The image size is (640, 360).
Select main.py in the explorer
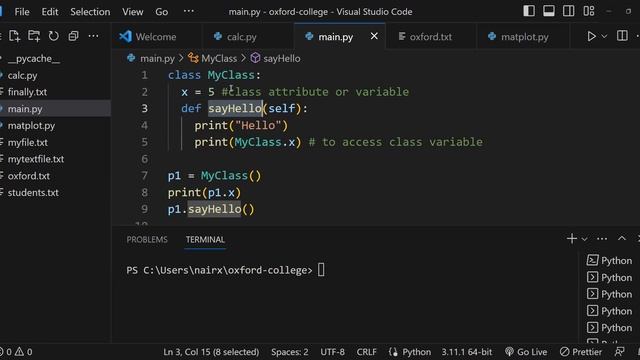point(55,109)
